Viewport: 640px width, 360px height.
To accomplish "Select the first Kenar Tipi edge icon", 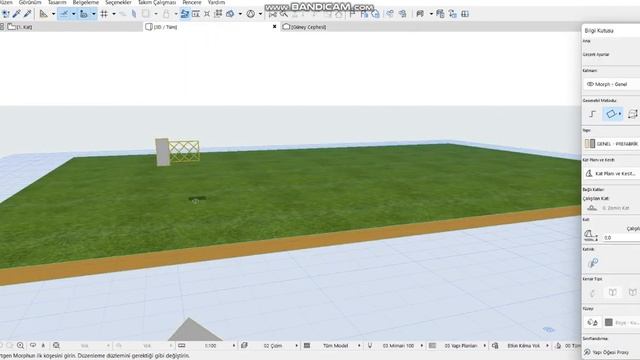I will tap(593, 292).
